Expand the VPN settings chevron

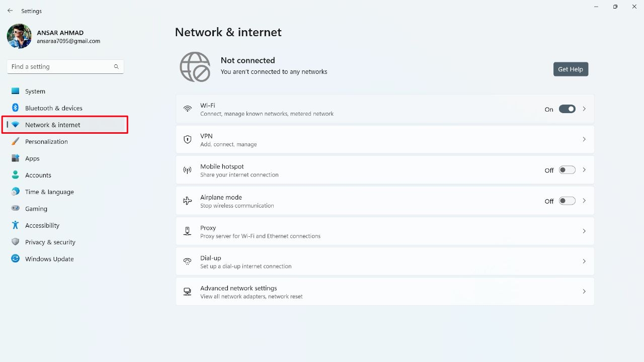tap(584, 139)
